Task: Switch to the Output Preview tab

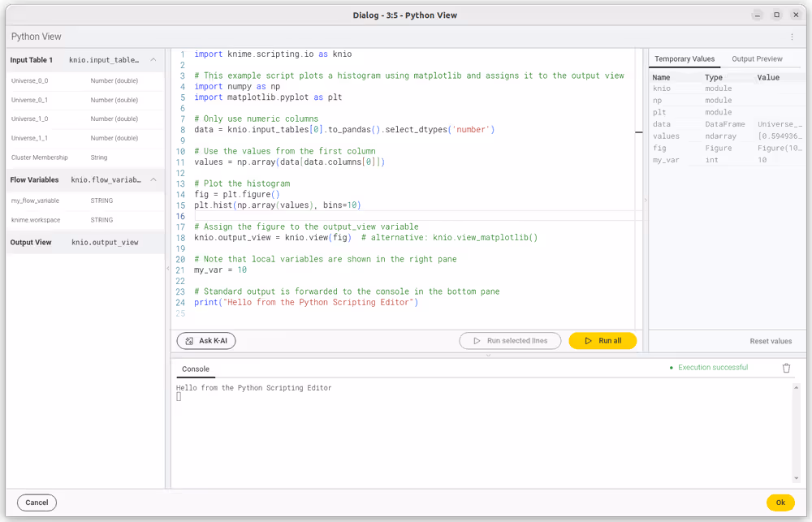Action: (757, 59)
